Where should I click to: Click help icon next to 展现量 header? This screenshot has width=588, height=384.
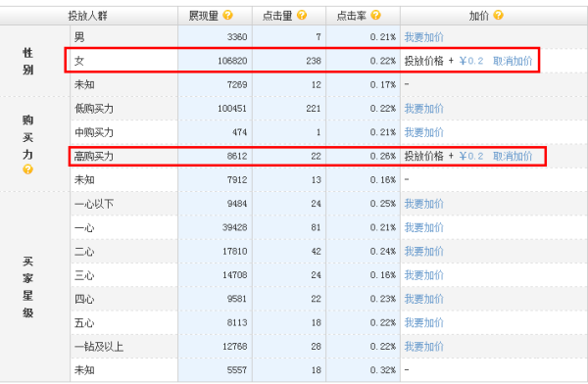point(227,15)
